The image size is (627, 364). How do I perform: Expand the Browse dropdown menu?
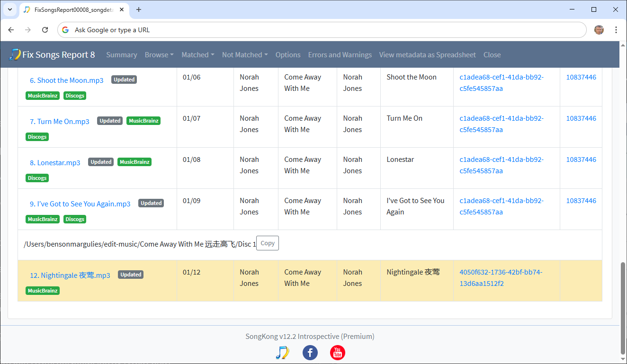tap(159, 55)
